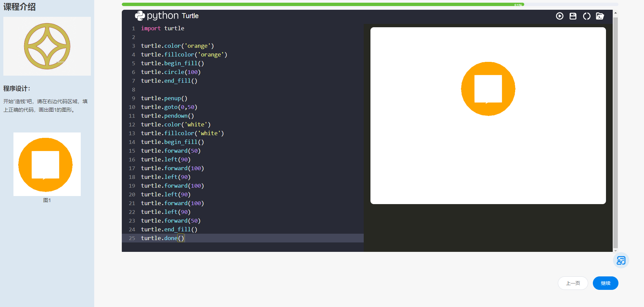Click the green lesson progress bar

tap(322, 5)
